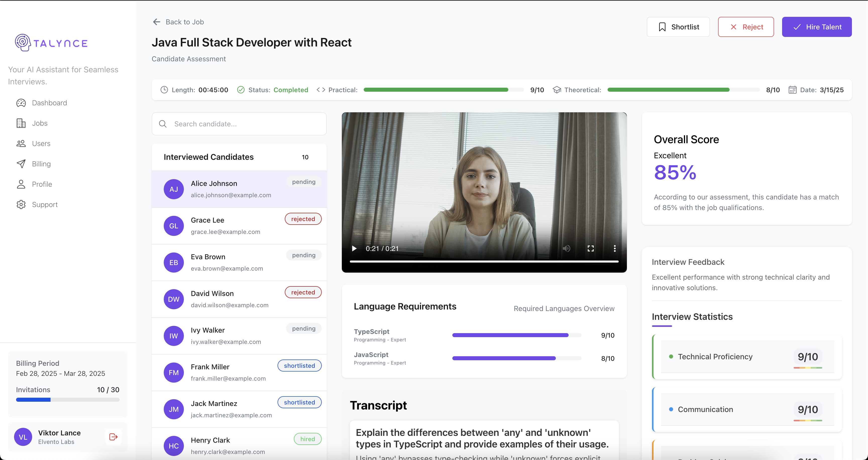Viewport: 868px width, 460px height.
Task: Open the Users page
Action: [x=41, y=143]
